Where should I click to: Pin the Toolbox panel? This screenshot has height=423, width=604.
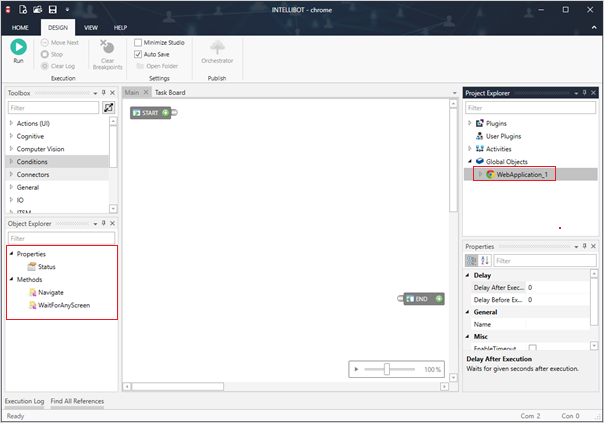(104, 92)
